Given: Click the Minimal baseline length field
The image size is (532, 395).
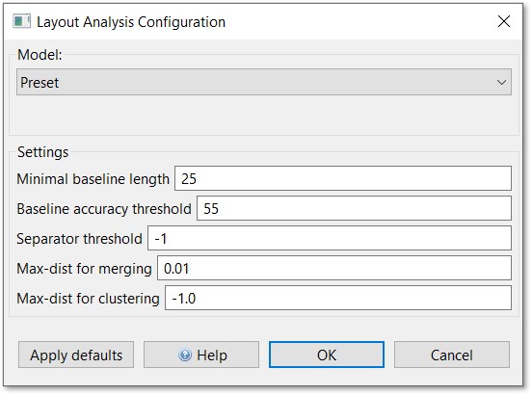Looking at the screenshot, I should pyautogui.click(x=343, y=178).
